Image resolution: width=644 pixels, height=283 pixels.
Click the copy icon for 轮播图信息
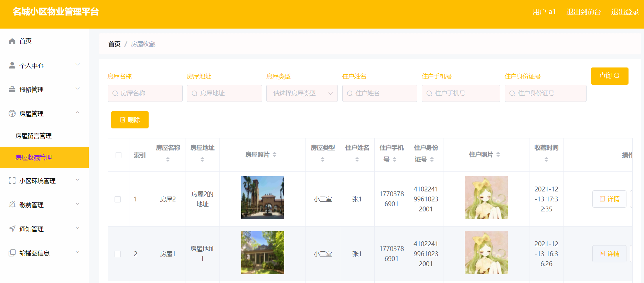(12, 253)
